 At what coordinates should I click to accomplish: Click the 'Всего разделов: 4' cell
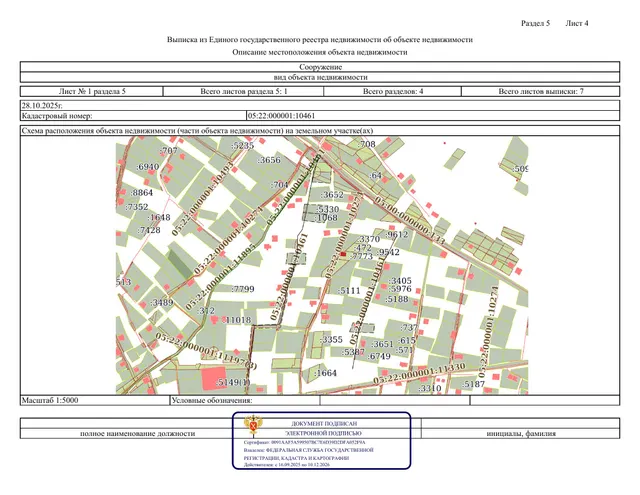click(393, 91)
